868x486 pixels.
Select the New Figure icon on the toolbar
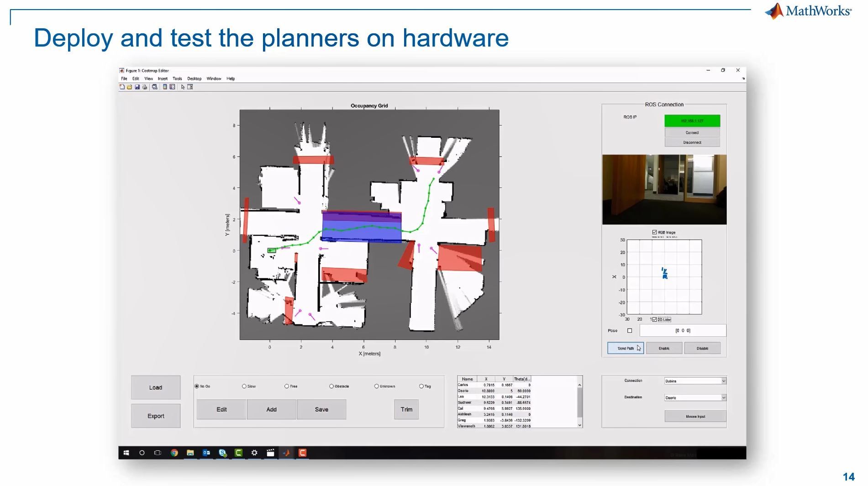[122, 87]
